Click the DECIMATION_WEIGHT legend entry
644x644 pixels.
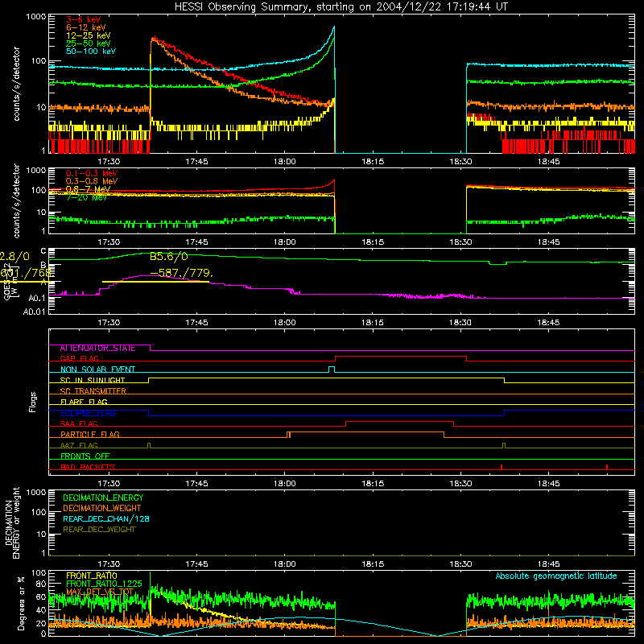click(x=102, y=509)
